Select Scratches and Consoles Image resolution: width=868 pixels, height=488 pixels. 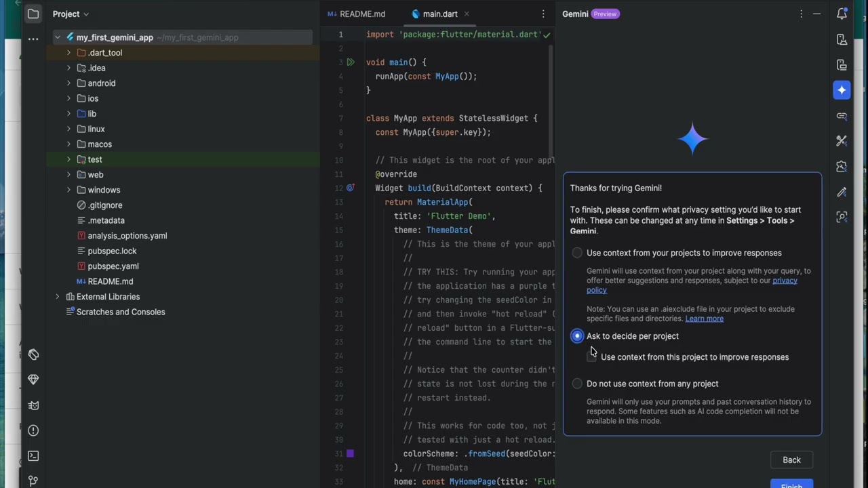[121, 312]
